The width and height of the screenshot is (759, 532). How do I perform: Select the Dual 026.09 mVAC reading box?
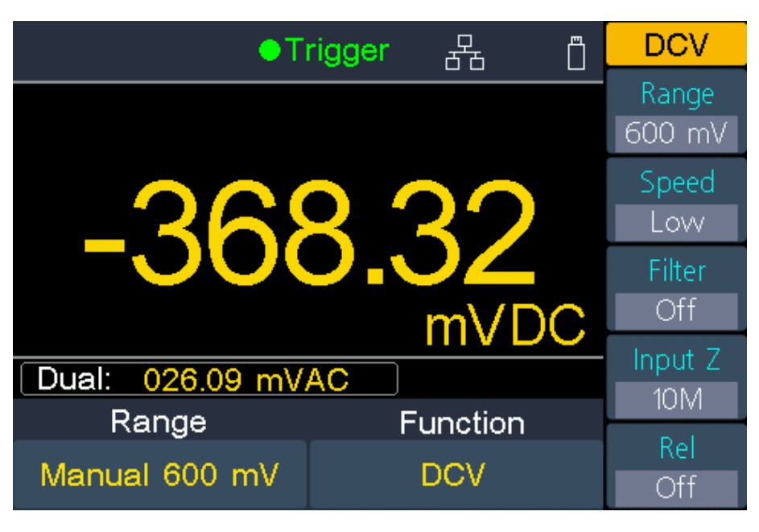[x=209, y=379]
